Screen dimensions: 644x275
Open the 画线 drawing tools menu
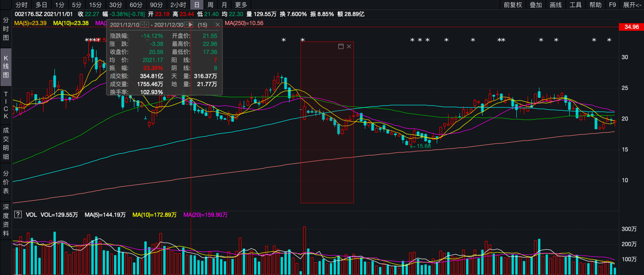pyautogui.click(x=556, y=5)
